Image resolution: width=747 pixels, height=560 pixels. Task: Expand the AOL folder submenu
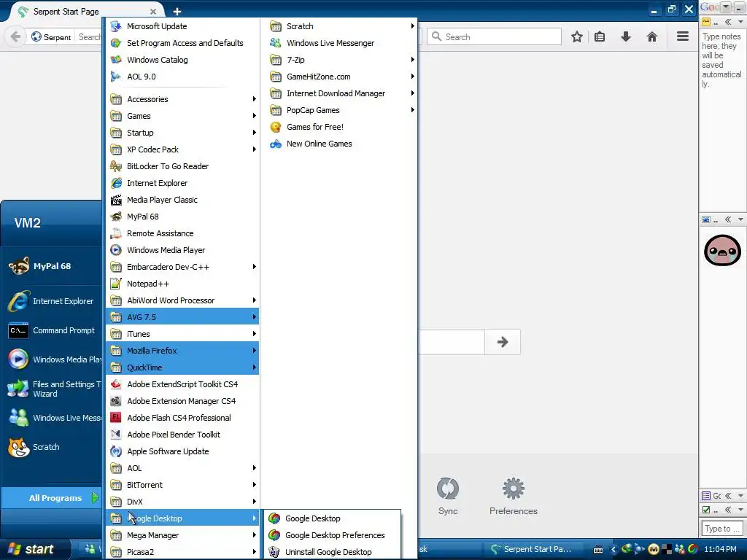pos(182,468)
